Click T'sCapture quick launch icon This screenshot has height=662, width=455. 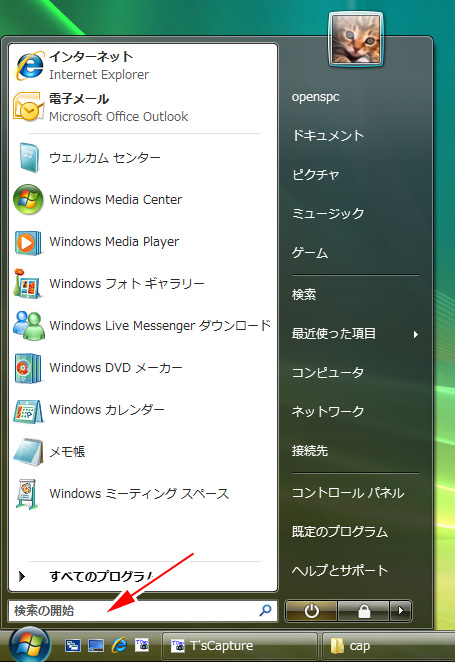pos(142,645)
